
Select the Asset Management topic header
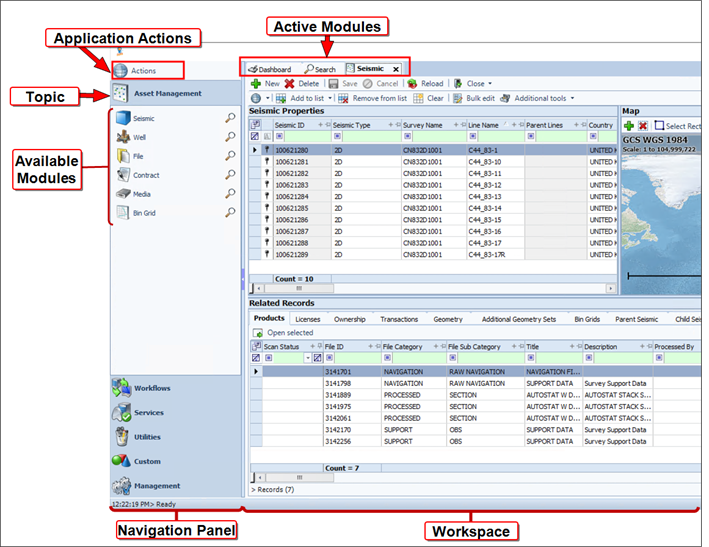[176, 93]
